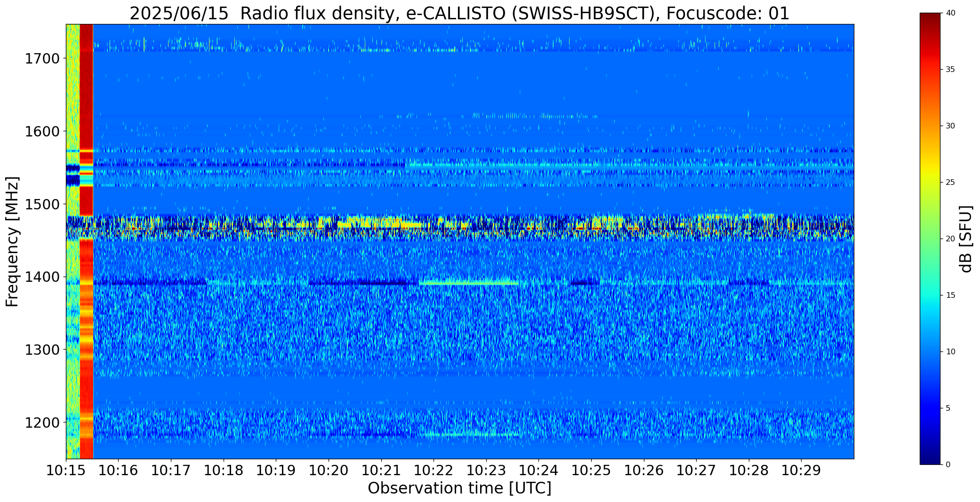Image resolution: width=980 pixels, height=502 pixels.
Task: Click the colorbar tick label 40
Action: point(950,13)
